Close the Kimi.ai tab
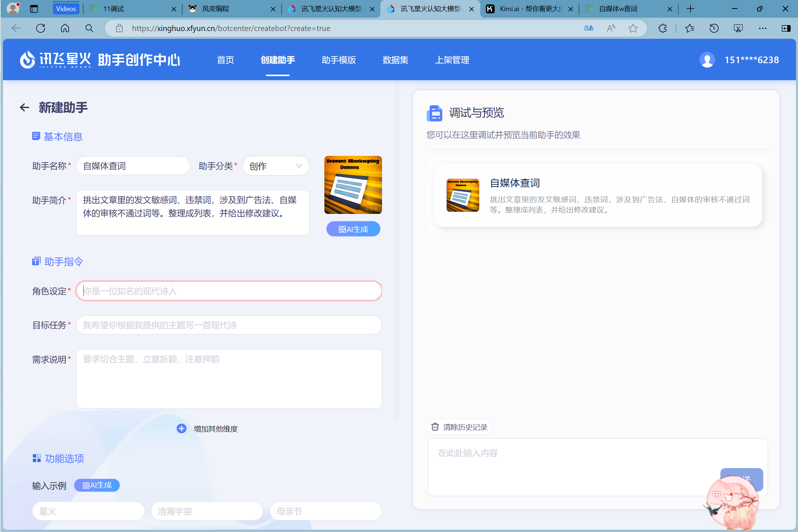 coord(570,9)
